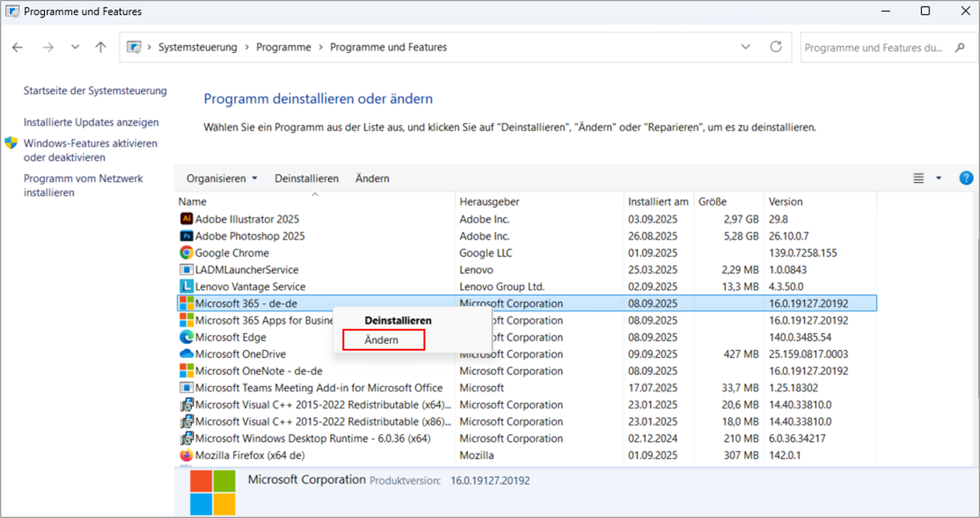Click the Adobe Photoshop 2025 icon
Image resolution: width=980 pixels, height=518 pixels.
(x=186, y=236)
